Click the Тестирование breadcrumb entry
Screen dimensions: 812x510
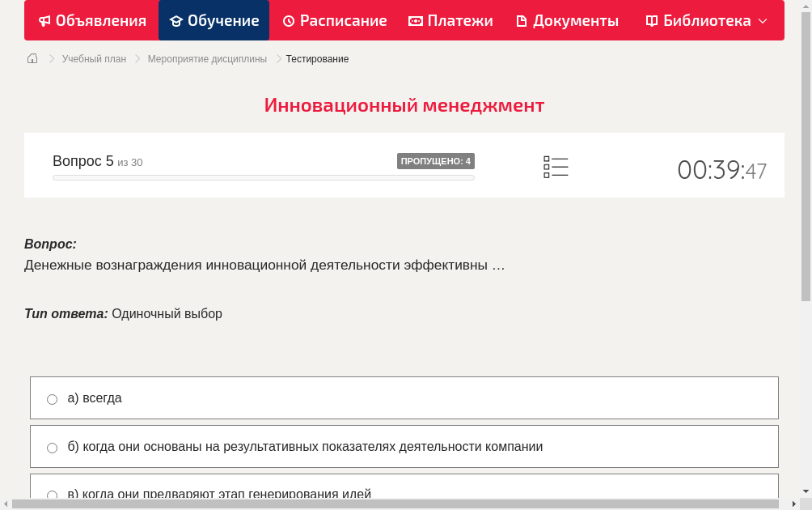[x=316, y=58]
